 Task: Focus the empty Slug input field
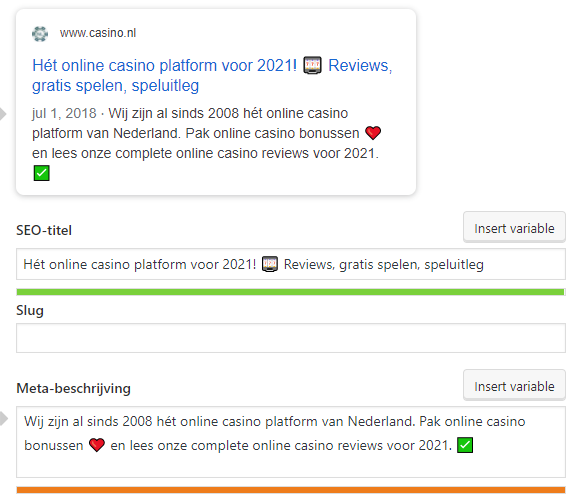click(291, 338)
